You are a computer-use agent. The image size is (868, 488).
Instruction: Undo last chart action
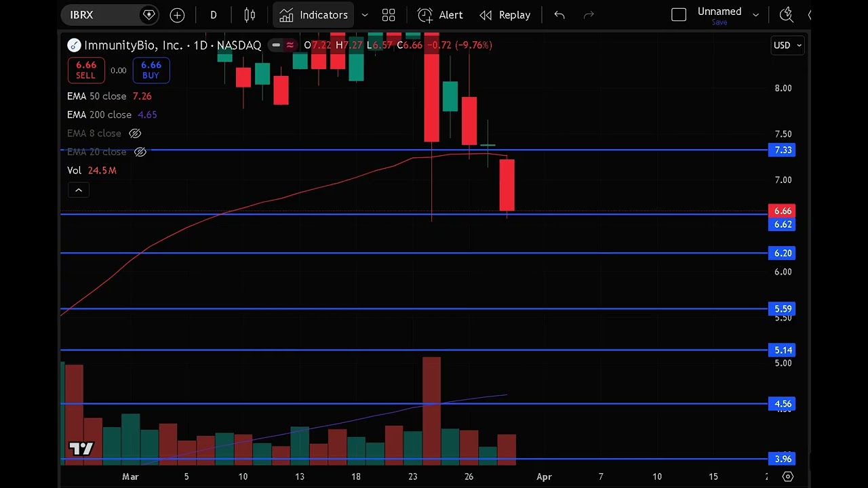pyautogui.click(x=559, y=15)
